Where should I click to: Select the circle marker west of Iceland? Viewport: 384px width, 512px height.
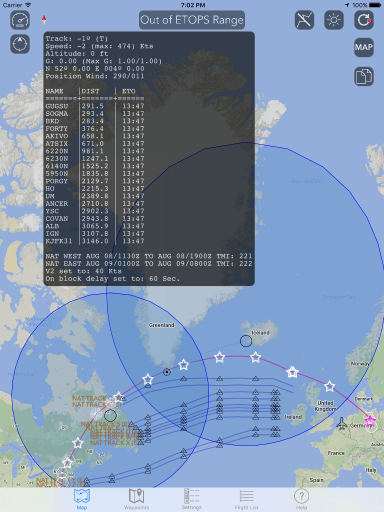point(246,341)
